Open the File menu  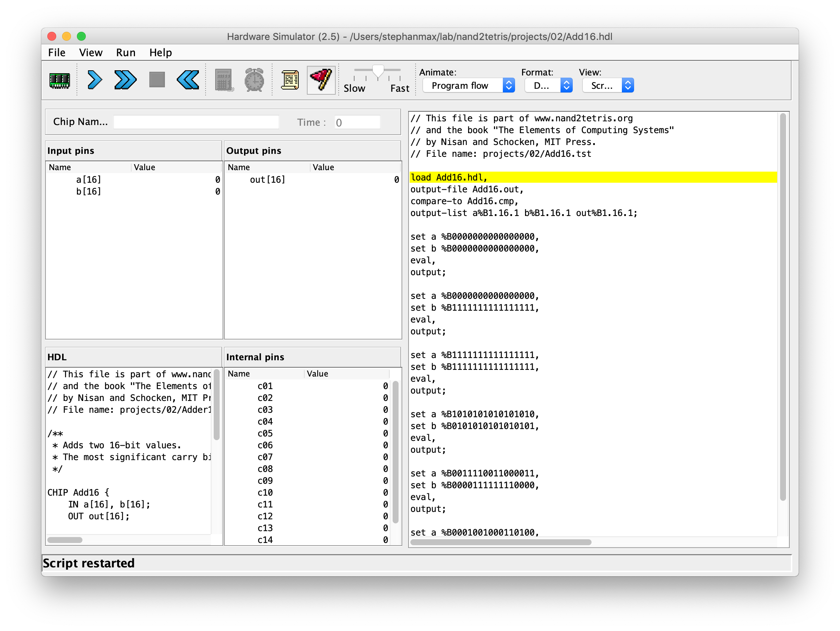[x=57, y=53]
